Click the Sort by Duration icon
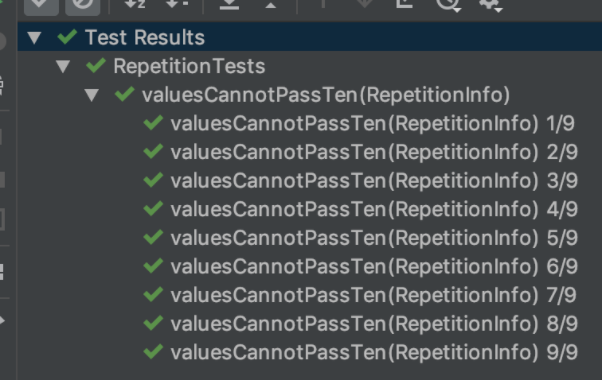 click(177, 4)
